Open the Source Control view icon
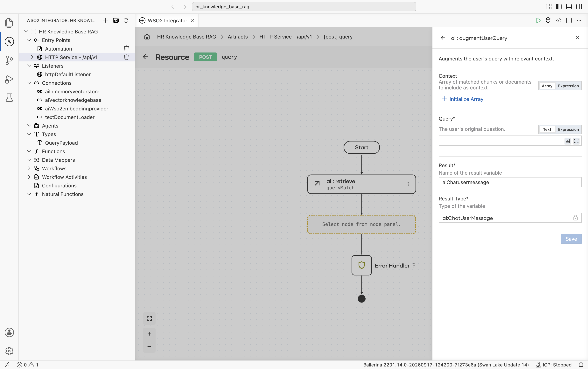 pyautogui.click(x=9, y=60)
